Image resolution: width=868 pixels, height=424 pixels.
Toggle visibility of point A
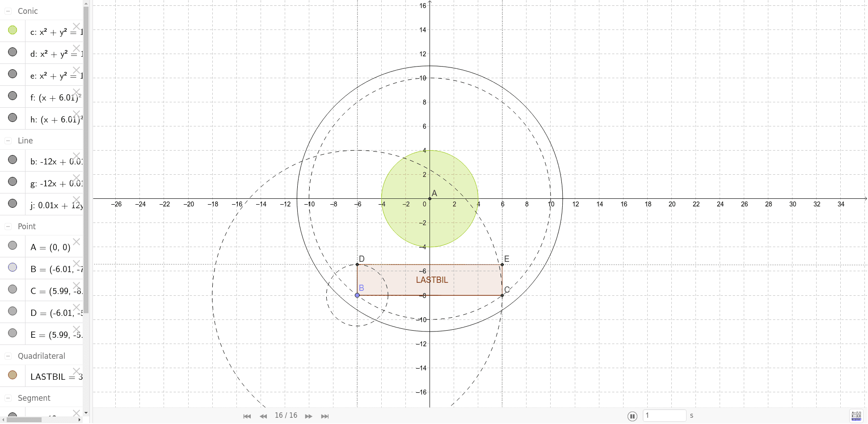pyautogui.click(x=13, y=245)
